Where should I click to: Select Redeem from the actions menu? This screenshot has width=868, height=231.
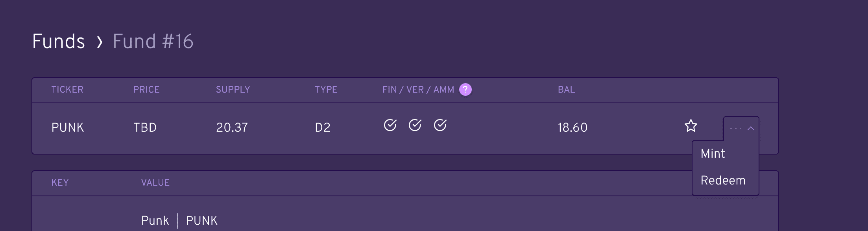[x=723, y=181]
